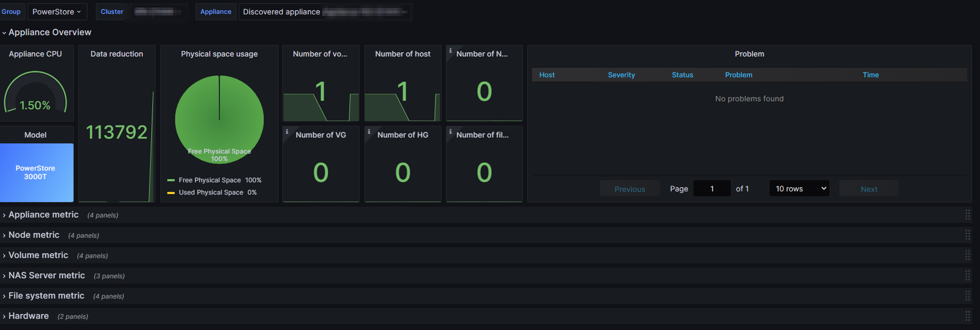Viewport: 980px width, 330px height.
Task: Sort Problem table by Severity column
Action: point(622,75)
